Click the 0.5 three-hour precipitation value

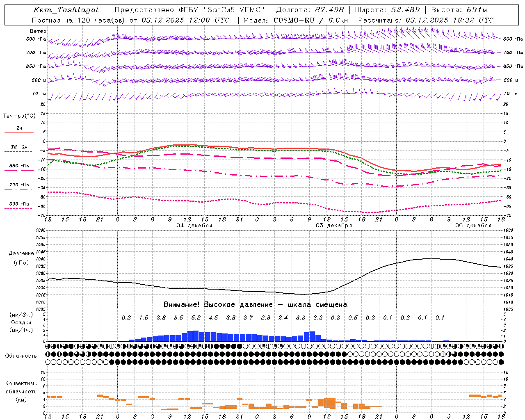pos(353,317)
